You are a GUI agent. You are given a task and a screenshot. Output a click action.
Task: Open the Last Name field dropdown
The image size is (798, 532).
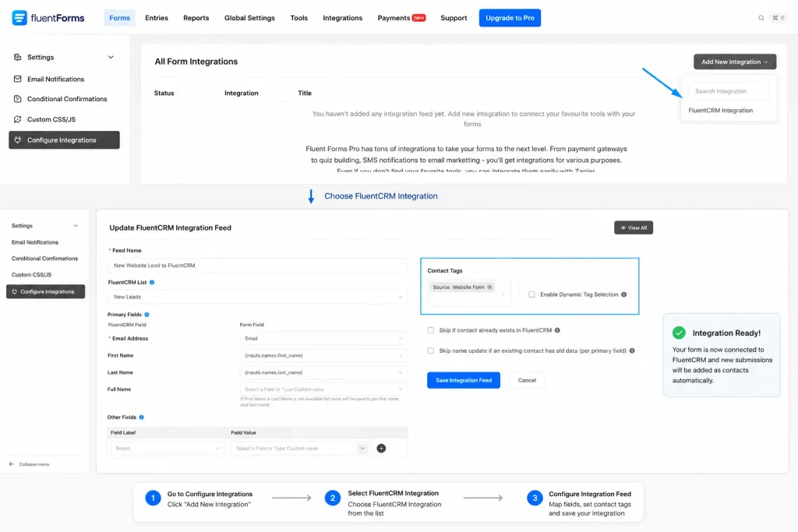click(323, 372)
